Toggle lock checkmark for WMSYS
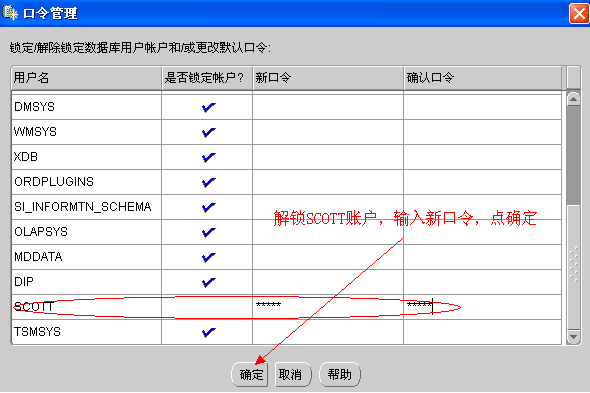The image size is (590, 393). (208, 132)
